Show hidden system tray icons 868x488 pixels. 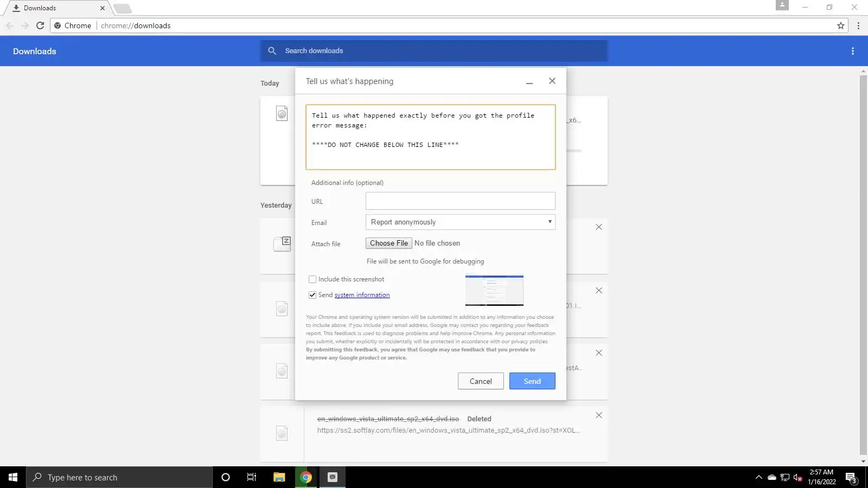click(x=758, y=478)
